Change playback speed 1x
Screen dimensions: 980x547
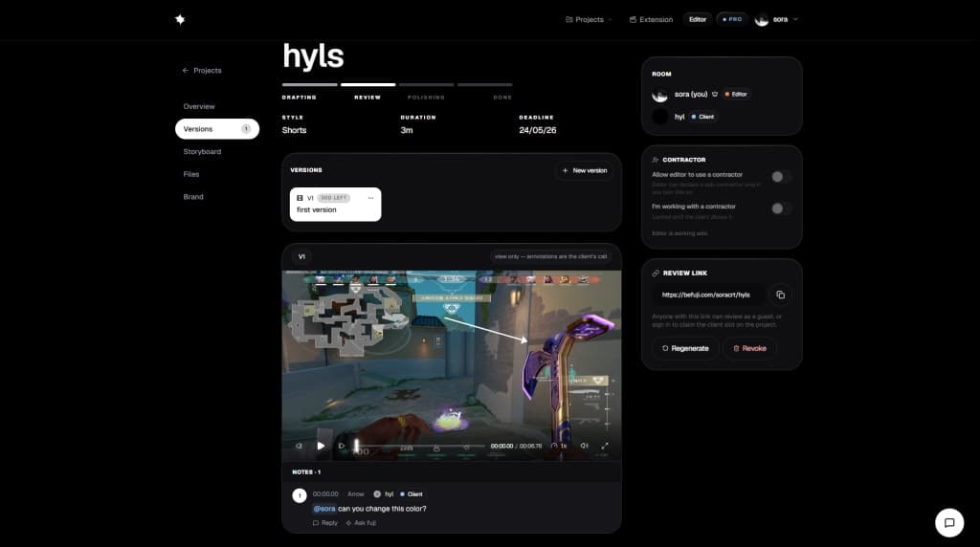[x=559, y=446]
